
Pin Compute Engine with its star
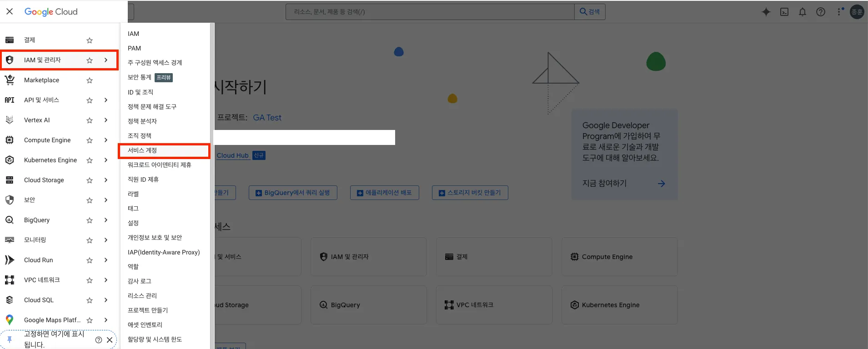(x=90, y=140)
